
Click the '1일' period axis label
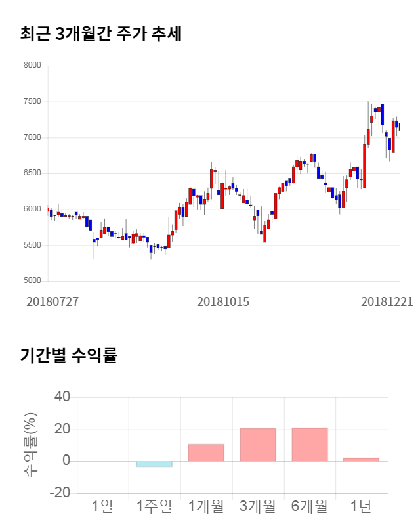tap(102, 506)
